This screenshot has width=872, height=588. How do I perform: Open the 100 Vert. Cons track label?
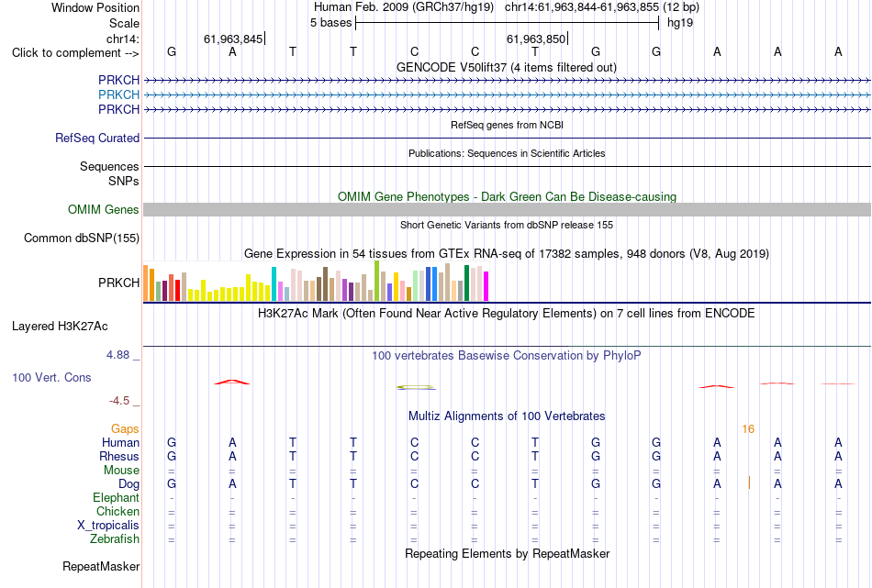51,377
